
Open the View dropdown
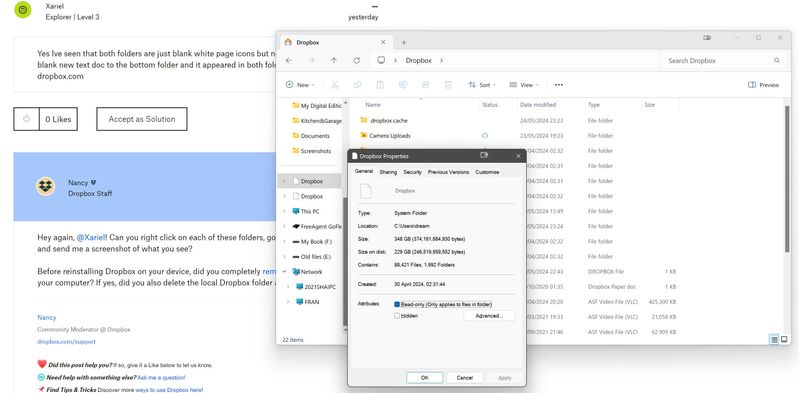click(x=523, y=85)
